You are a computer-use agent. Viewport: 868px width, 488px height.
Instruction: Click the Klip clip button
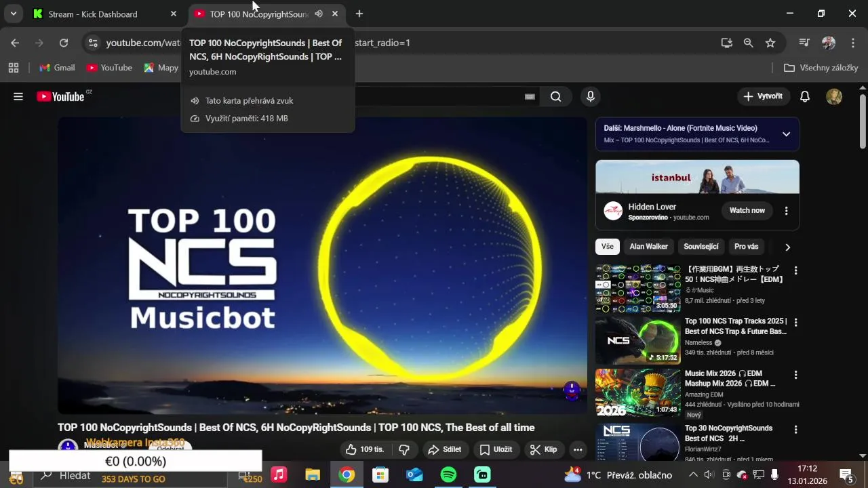544,449
